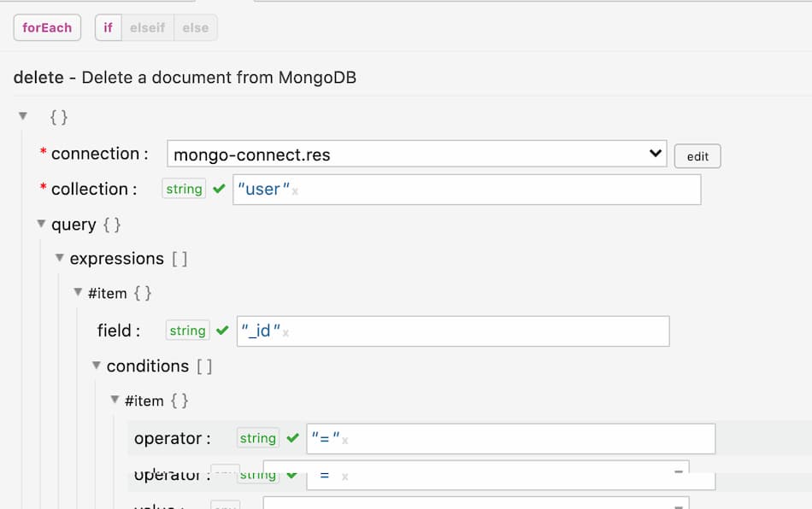This screenshot has height=509, width=812.
Task: Select the expressions tree label
Action: (116, 259)
